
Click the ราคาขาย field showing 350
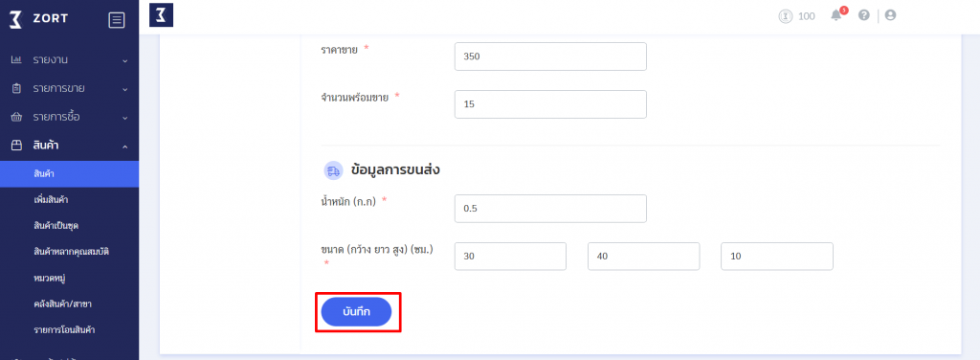point(550,56)
